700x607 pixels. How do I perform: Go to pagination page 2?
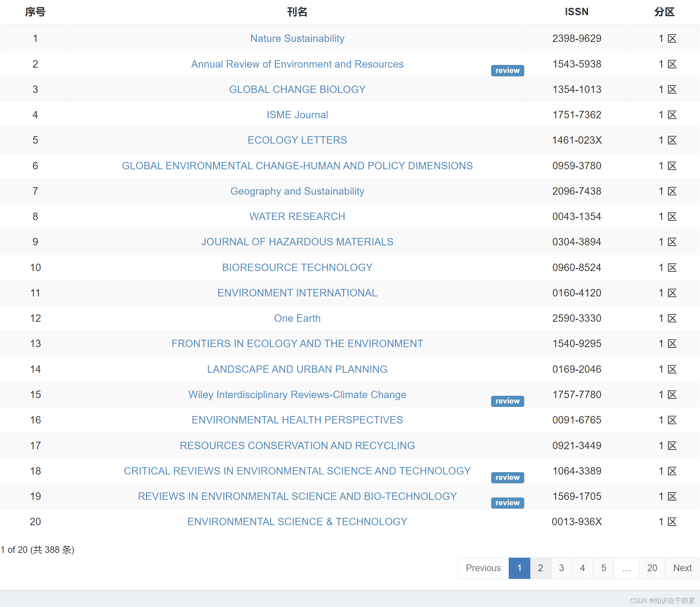click(x=540, y=568)
